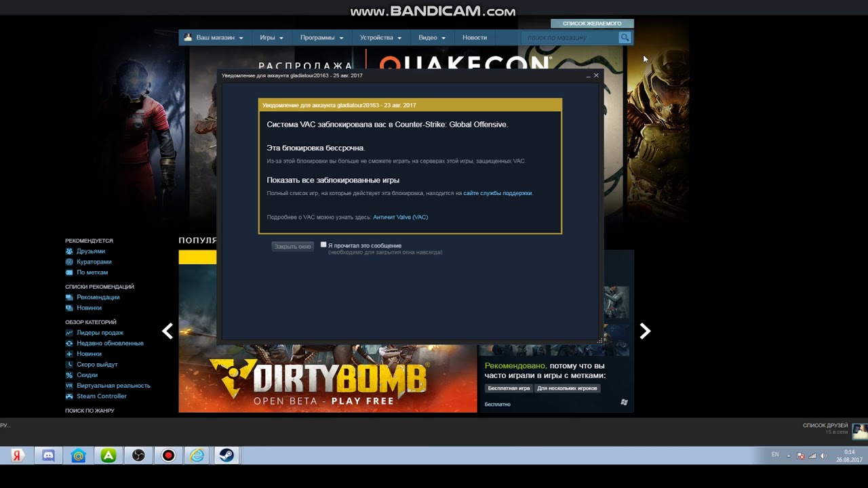Go to next carousel slide arrow
Screen dimensions: 868x488
645,331
